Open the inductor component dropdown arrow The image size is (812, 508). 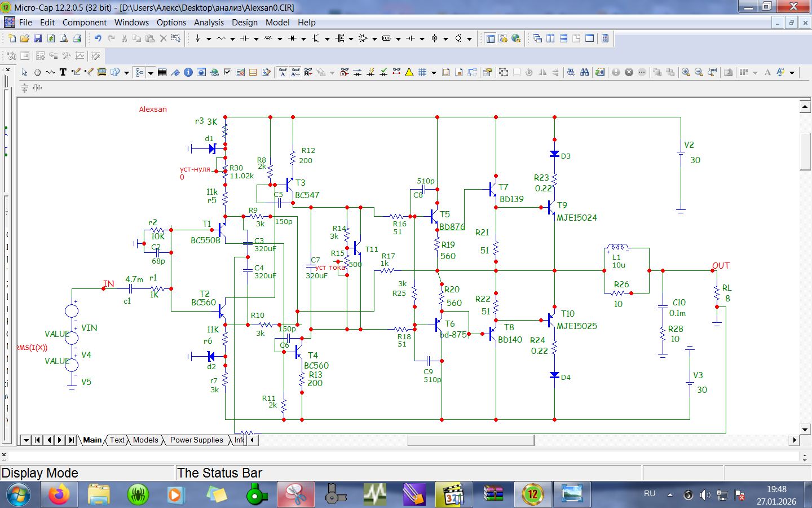(280, 39)
